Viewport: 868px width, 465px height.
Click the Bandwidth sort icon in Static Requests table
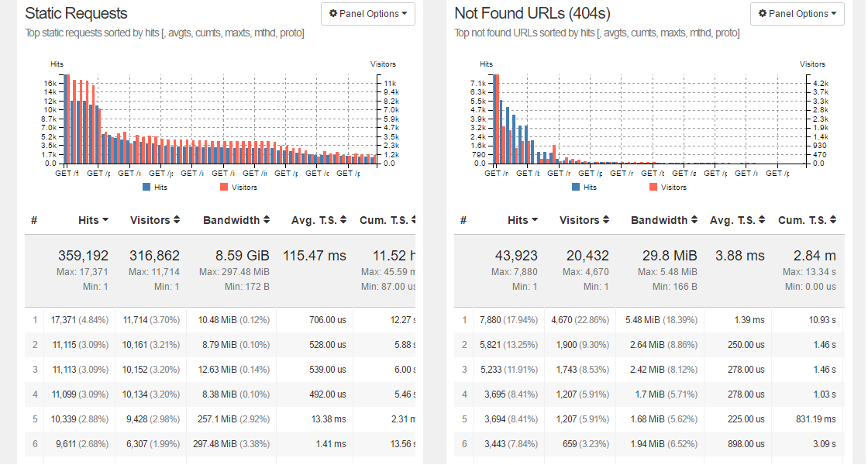point(267,219)
